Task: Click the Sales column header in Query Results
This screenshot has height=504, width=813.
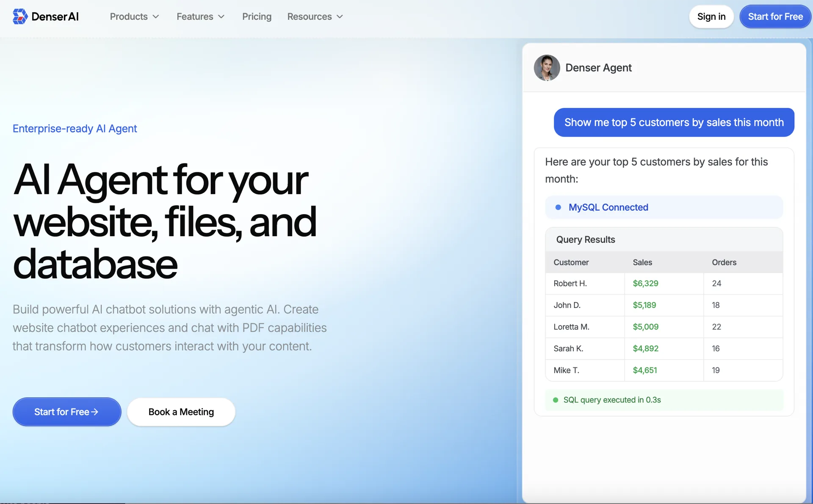Action: coord(642,262)
